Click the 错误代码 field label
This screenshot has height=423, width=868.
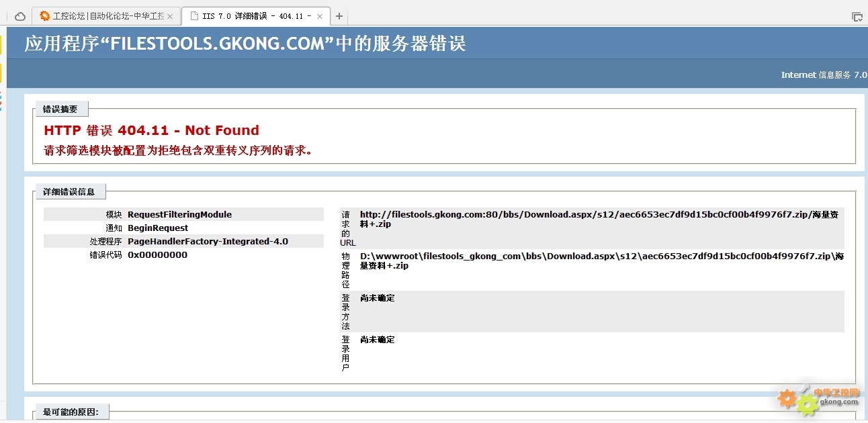tap(105, 255)
